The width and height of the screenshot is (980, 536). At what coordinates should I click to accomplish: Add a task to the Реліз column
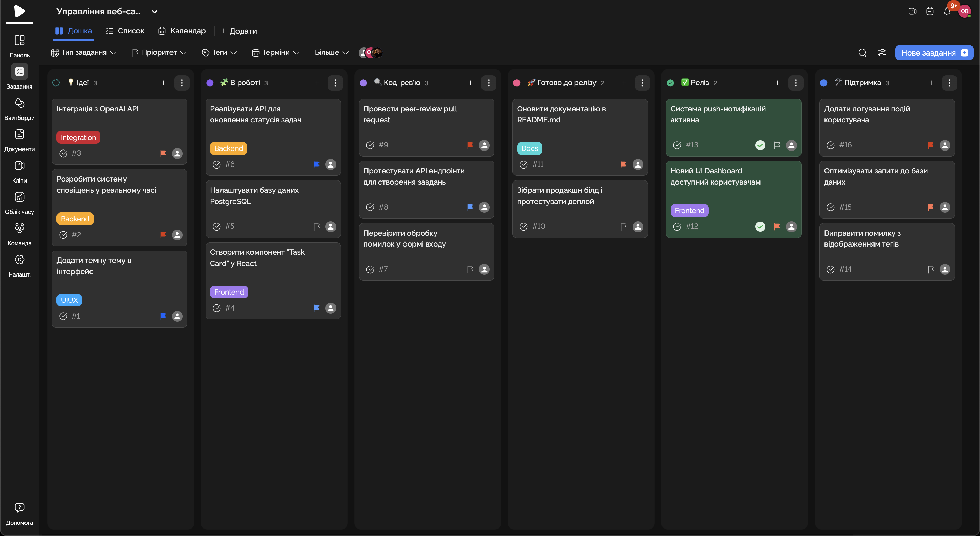[x=777, y=83]
